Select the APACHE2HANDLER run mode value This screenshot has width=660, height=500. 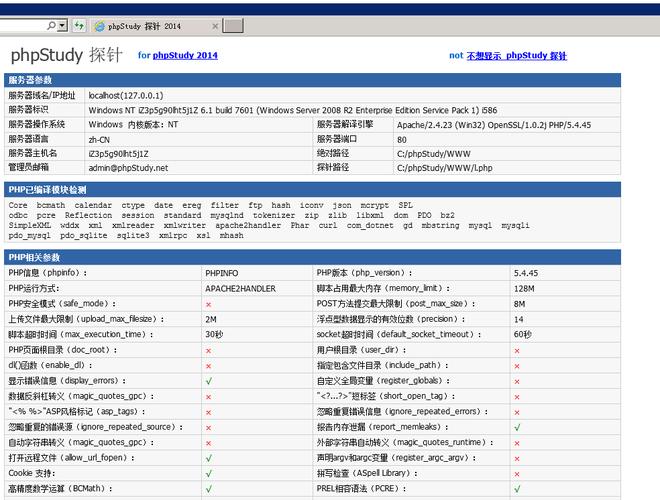click(x=240, y=289)
